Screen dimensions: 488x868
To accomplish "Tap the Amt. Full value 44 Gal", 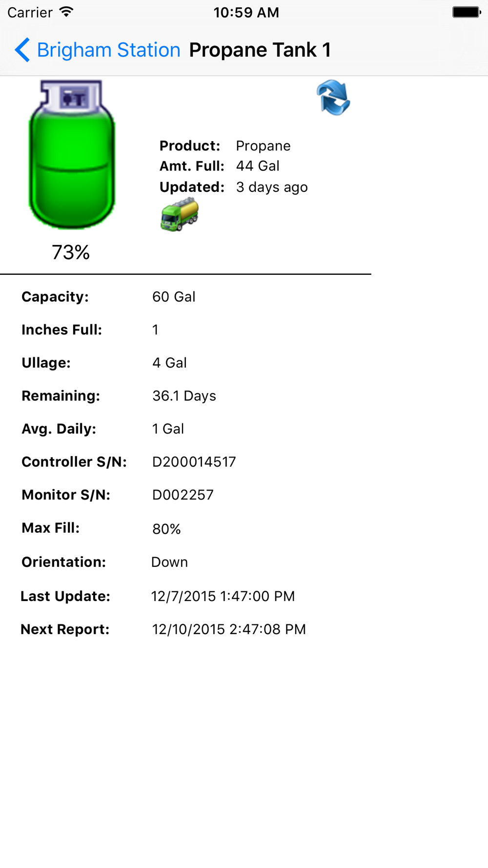I will click(258, 166).
